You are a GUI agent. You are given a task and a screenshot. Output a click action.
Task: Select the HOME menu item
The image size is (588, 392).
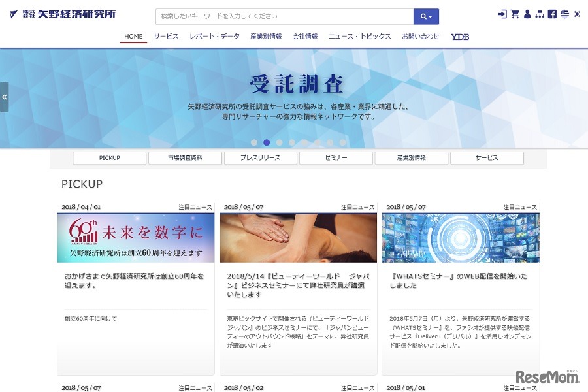133,37
